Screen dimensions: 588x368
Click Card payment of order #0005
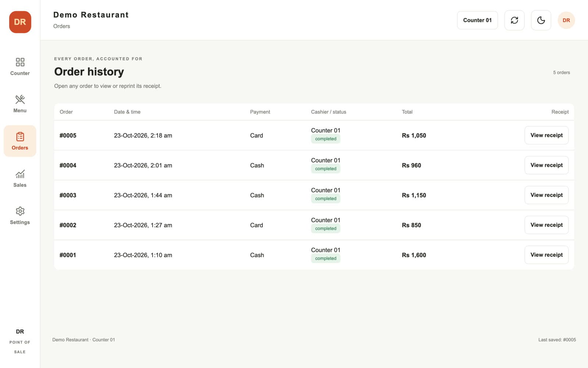257,135
